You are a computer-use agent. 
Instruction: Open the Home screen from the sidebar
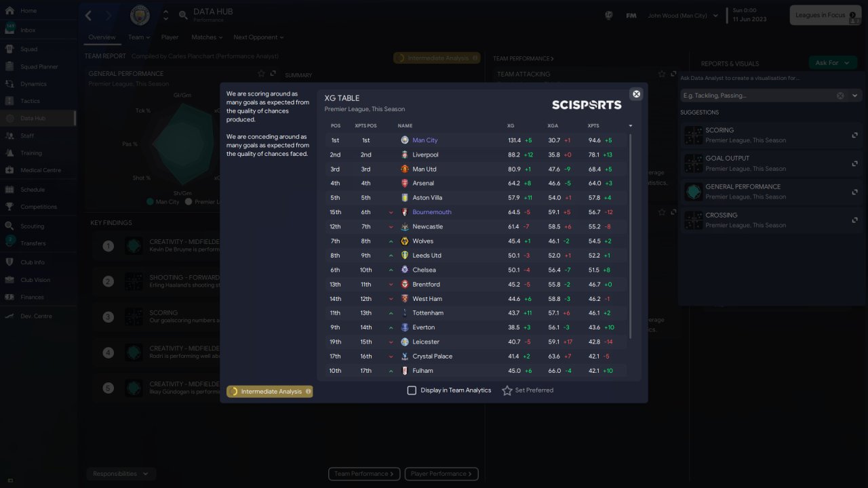(28, 11)
